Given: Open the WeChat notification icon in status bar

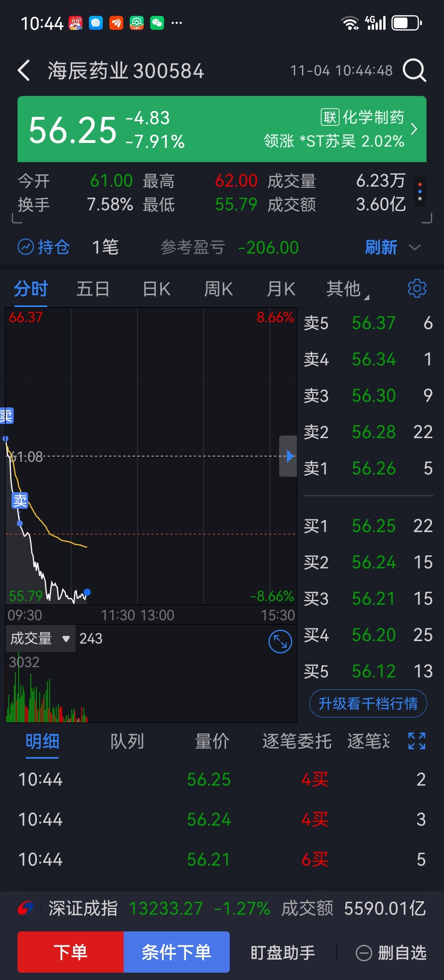Looking at the screenshot, I should (x=157, y=23).
